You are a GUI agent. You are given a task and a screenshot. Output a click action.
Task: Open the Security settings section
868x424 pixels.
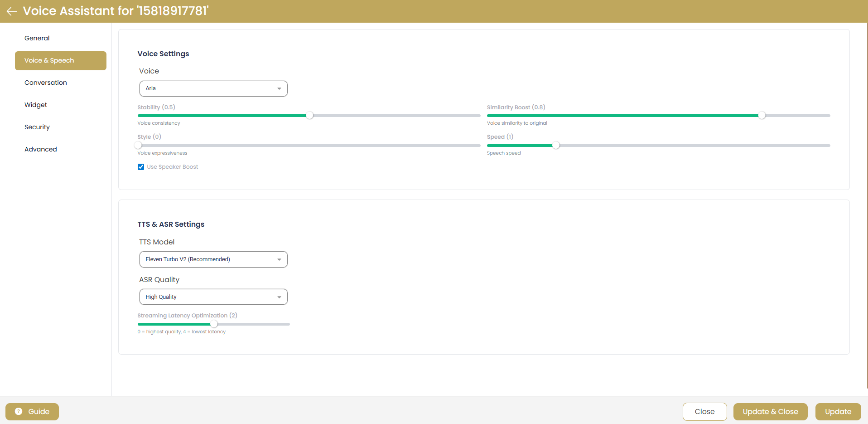(x=37, y=127)
